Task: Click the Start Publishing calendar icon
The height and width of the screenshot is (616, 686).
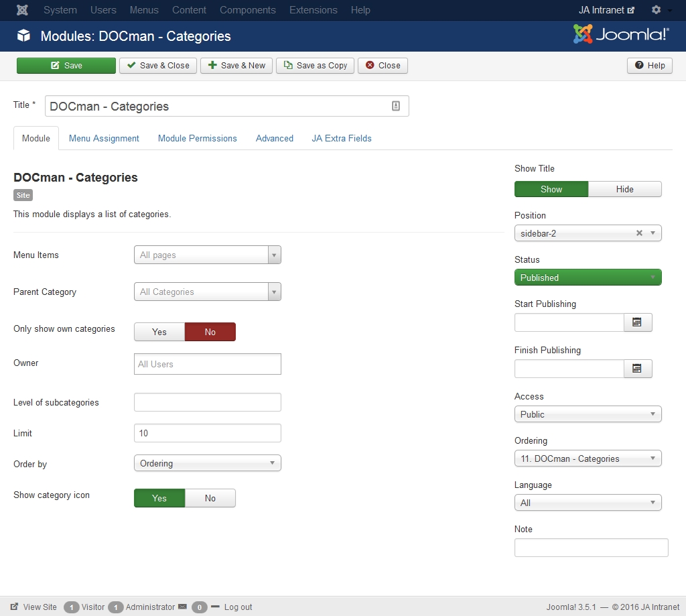Action: pyautogui.click(x=638, y=322)
